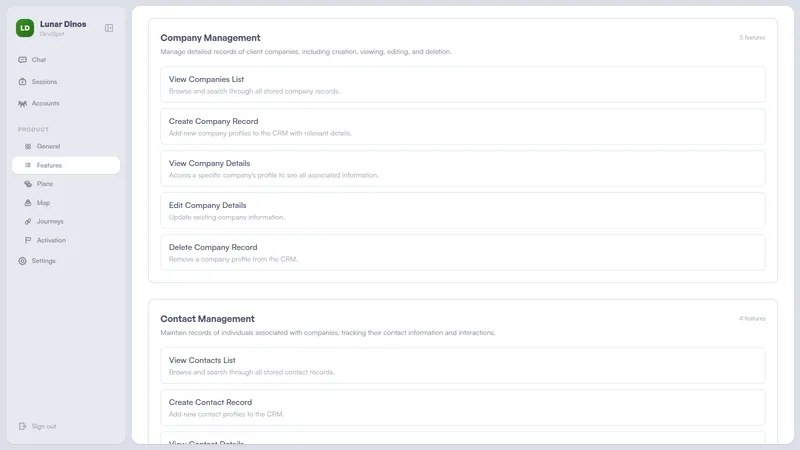Click the Create Contact Record feature
The height and width of the screenshot is (450, 800).
click(x=463, y=408)
